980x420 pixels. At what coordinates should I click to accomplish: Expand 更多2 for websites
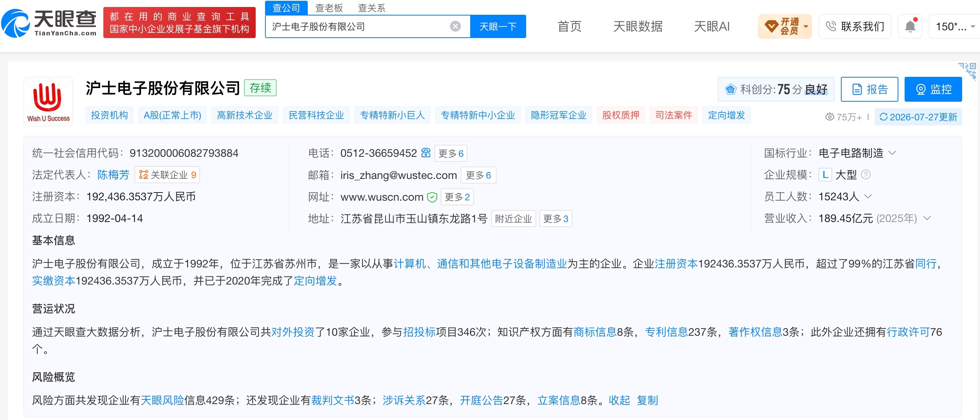(457, 197)
